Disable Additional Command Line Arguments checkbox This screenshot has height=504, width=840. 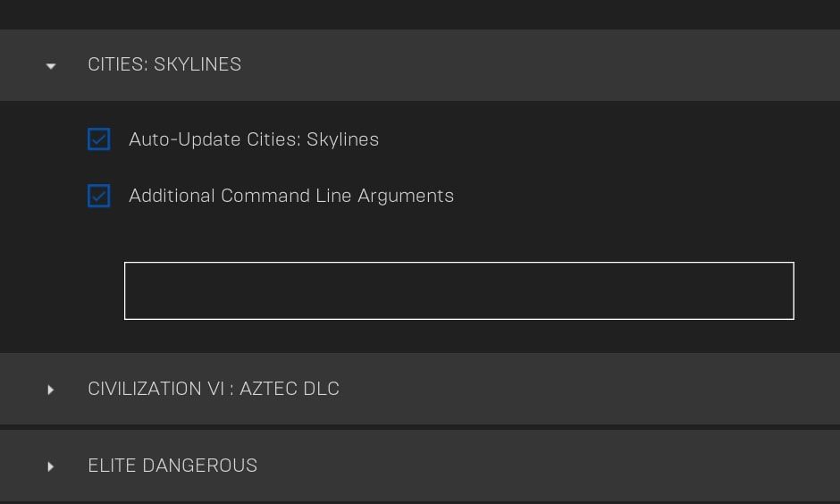point(99,196)
